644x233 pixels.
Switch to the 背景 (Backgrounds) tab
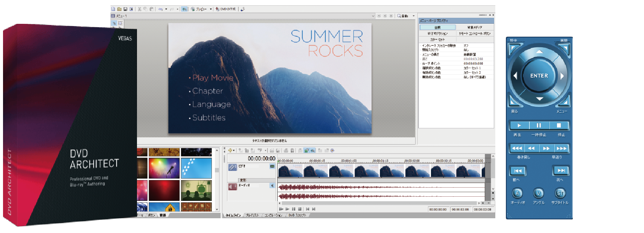(x=163, y=215)
